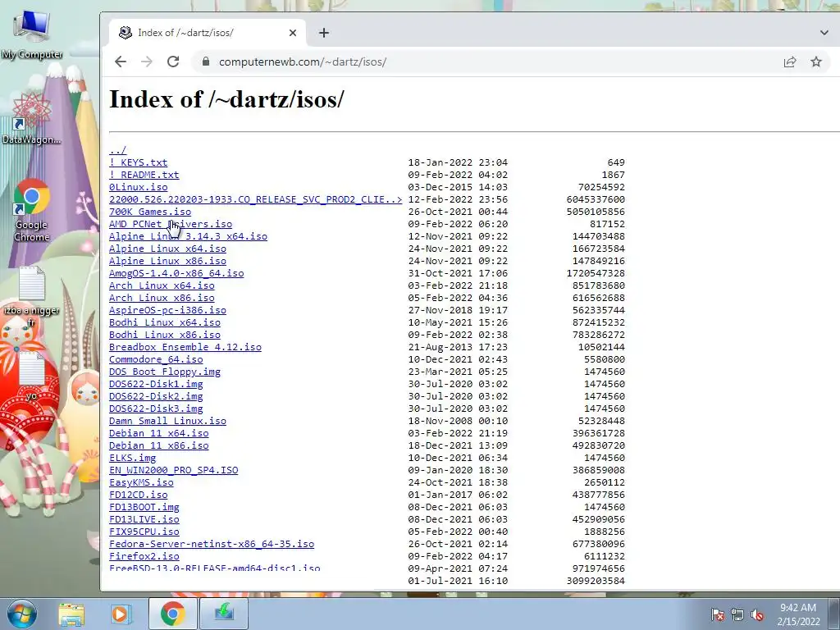840x630 pixels.
Task: Download 'Breadbox_Ensemble_4.12.iso'
Action: coord(185,347)
